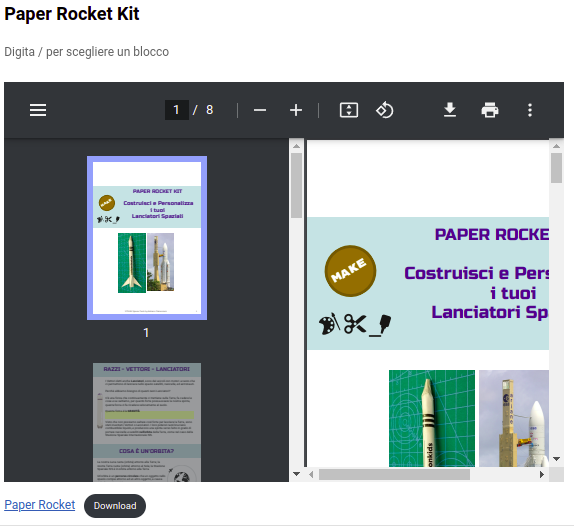The width and height of the screenshot is (574, 527).
Task: Select the Razzi Vettori Lanciatori page thumbnail
Action: (147, 422)
